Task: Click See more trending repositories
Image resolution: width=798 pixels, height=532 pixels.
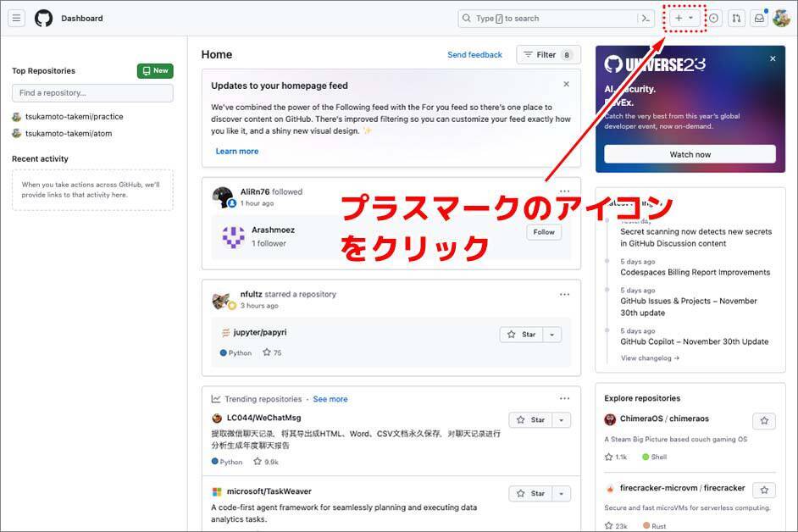Action: coord(330,399)
